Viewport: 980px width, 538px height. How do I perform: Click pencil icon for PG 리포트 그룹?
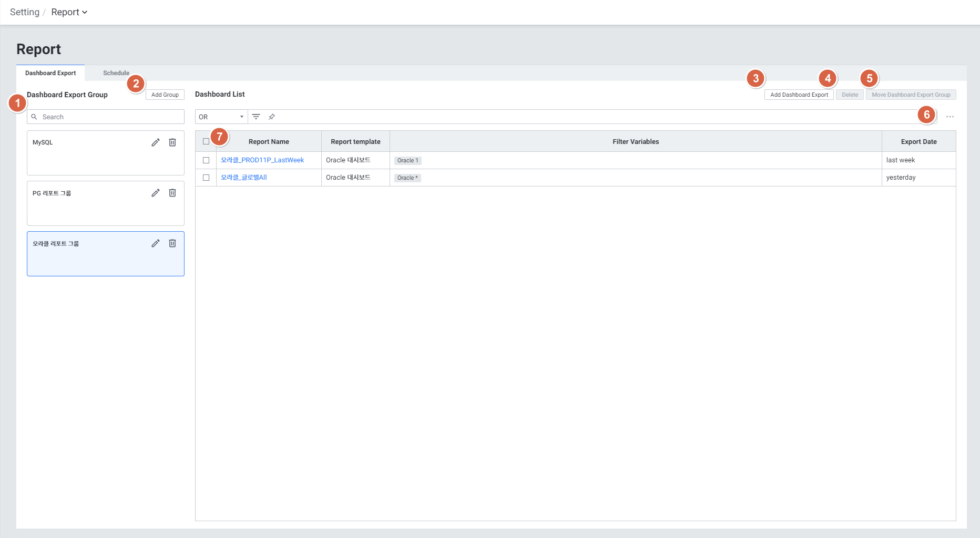point(155,193)
